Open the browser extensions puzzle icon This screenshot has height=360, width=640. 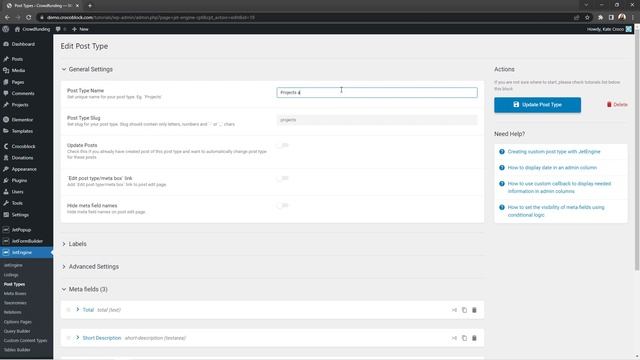coord(600,18)
